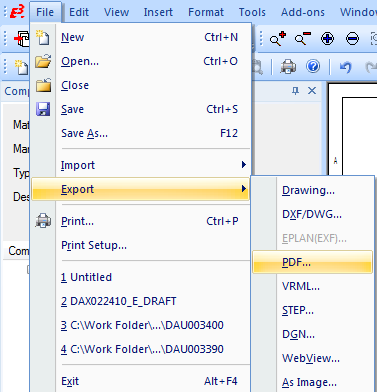377x392 pixels.
Task: Export as VRML...
Action: point(312,286)
